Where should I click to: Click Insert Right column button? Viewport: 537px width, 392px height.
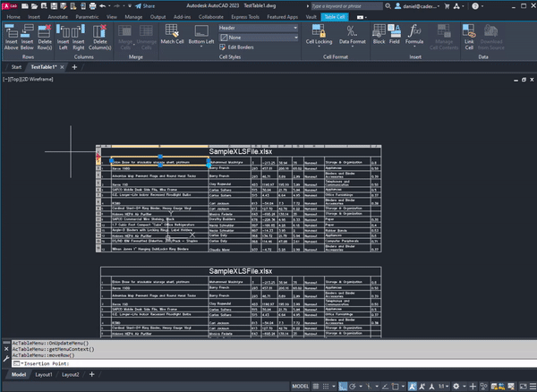click(x=78, y=38)
